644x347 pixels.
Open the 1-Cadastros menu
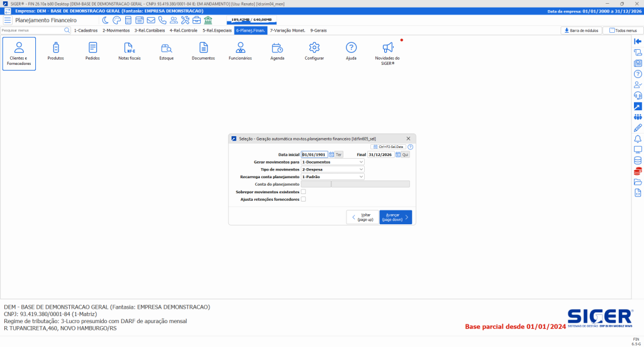86,30
